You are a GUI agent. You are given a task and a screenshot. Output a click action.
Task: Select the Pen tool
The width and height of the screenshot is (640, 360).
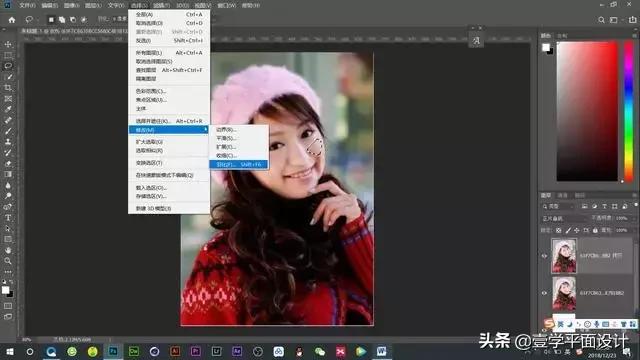point(8,207)
